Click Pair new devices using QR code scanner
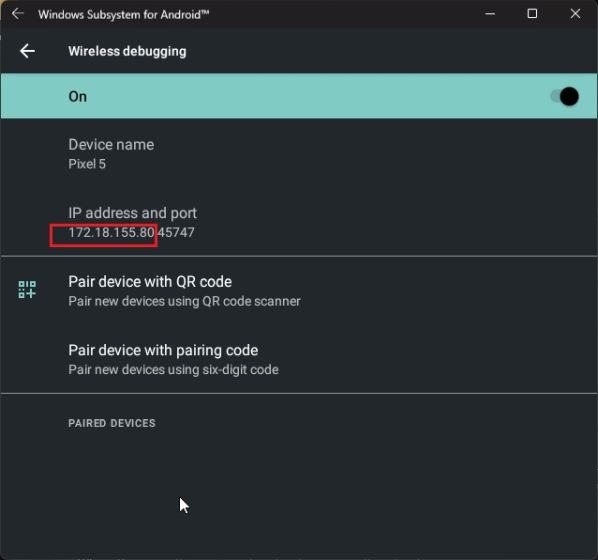Viewport: 598px width, 560px height. tap(185, 301)
